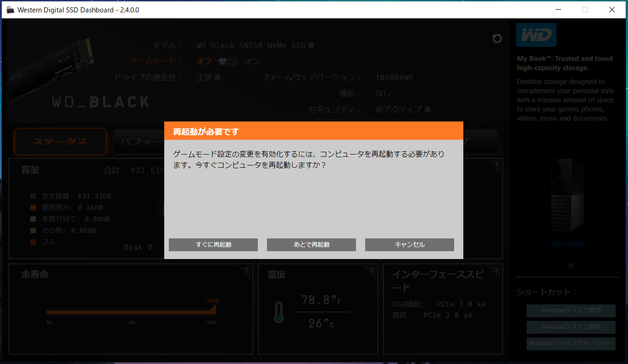Open the Windowsディスク管理 shortcut
Screen dimensions: 628x364
pos(571,310)
